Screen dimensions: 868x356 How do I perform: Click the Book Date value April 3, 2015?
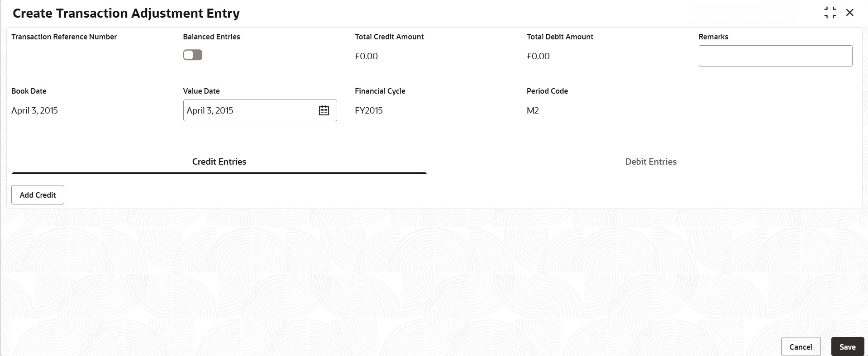tap(34, 111)
